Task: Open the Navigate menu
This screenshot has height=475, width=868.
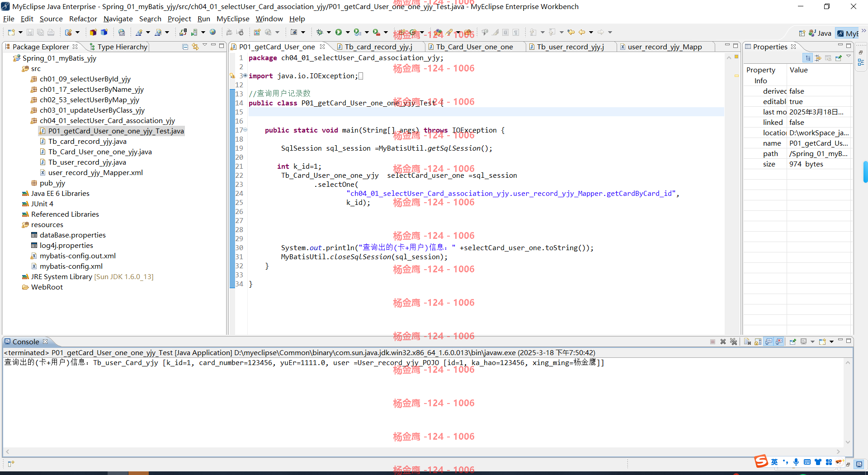Action: tap(118, 19)
